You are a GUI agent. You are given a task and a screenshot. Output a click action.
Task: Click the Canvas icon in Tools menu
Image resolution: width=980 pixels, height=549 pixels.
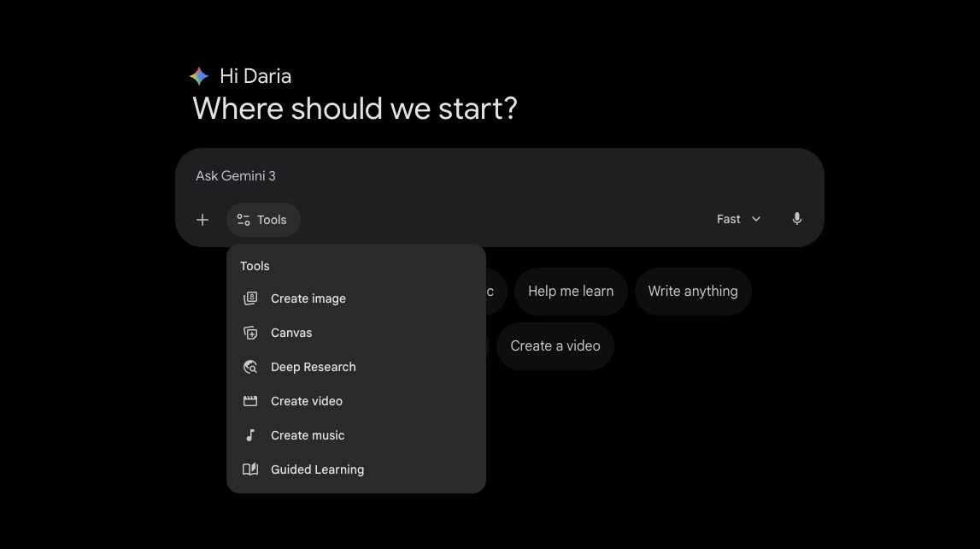(250, 333)
